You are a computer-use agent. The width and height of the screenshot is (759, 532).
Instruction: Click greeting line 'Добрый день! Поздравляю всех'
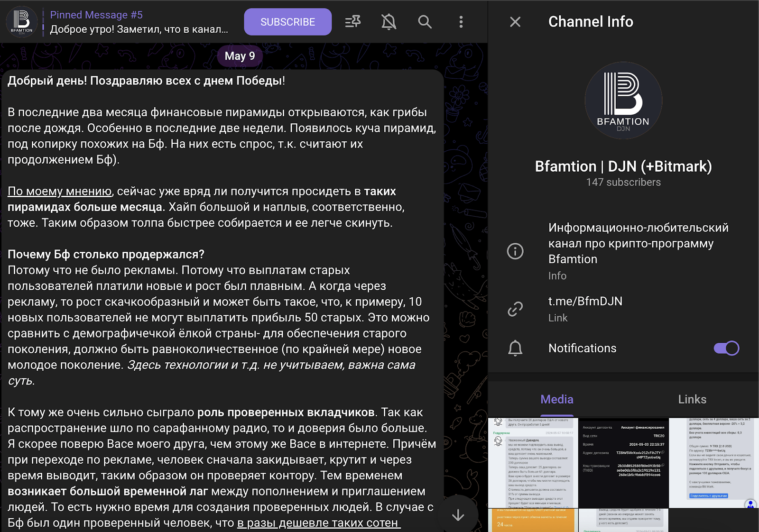click(x=146, y=81)
